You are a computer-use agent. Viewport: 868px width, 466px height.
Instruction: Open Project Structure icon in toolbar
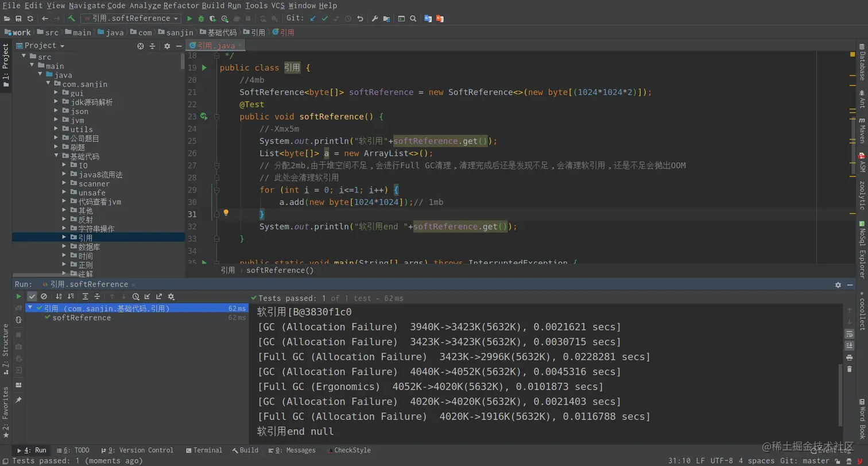coord(386,18)
